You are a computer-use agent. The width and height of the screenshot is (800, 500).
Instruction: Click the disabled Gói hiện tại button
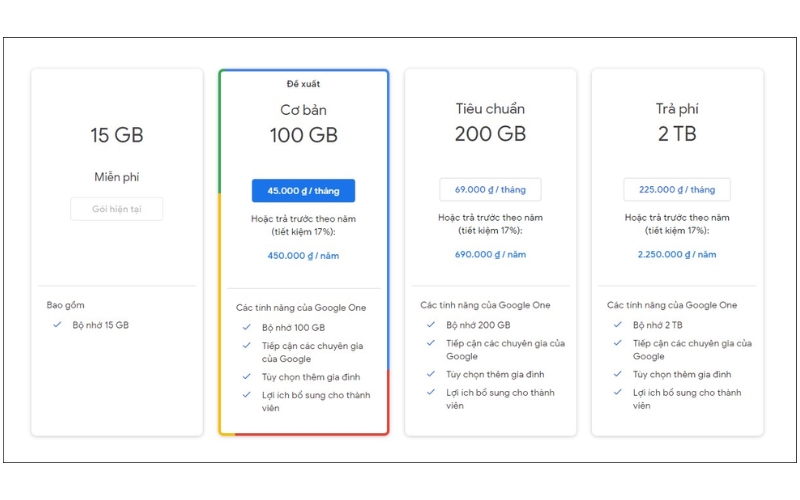(117, 209)
